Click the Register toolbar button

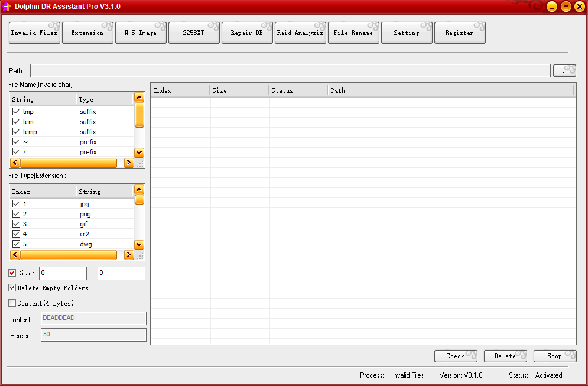pos(460,33)
